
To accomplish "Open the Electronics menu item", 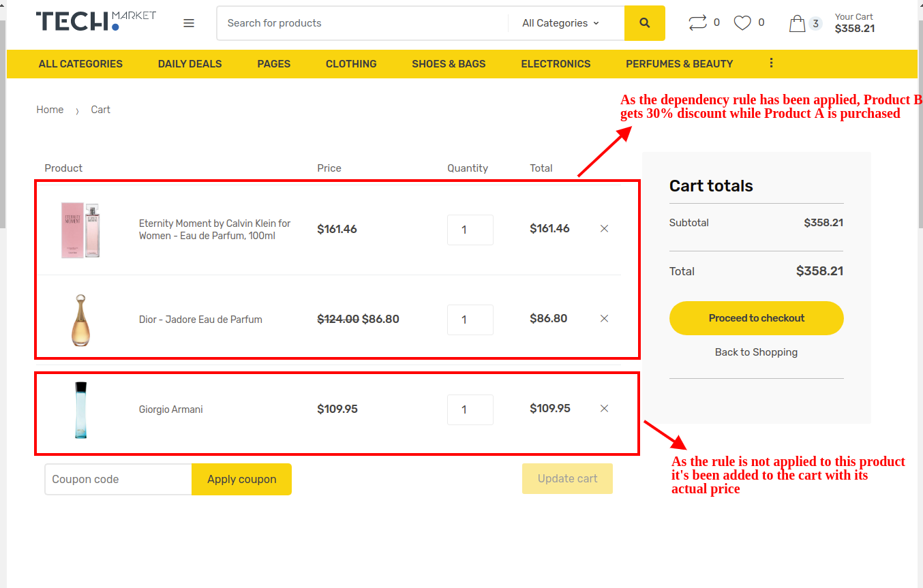I will [x=556, y=64].
